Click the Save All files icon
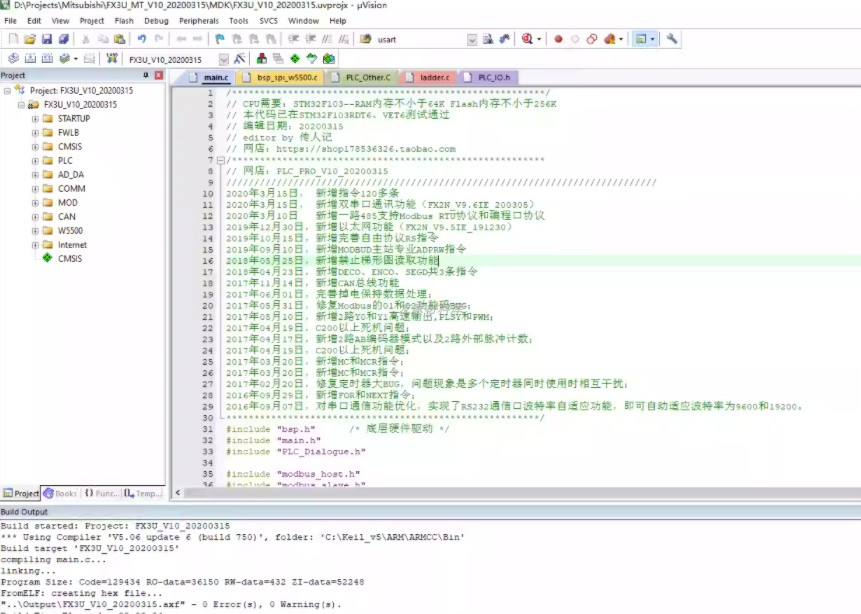The height and width of the screenshot is (614, 861). [62, 38]
